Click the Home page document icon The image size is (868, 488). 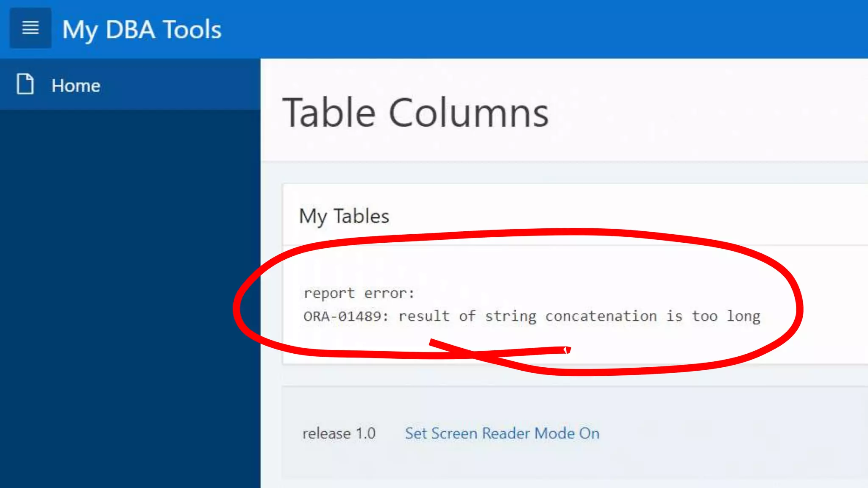[25, 84]
